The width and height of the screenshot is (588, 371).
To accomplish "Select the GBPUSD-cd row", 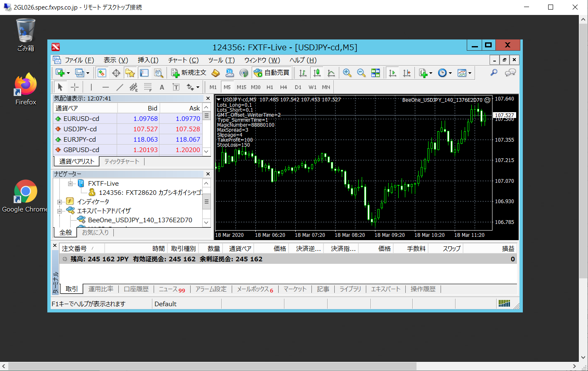I will (128, 150).
